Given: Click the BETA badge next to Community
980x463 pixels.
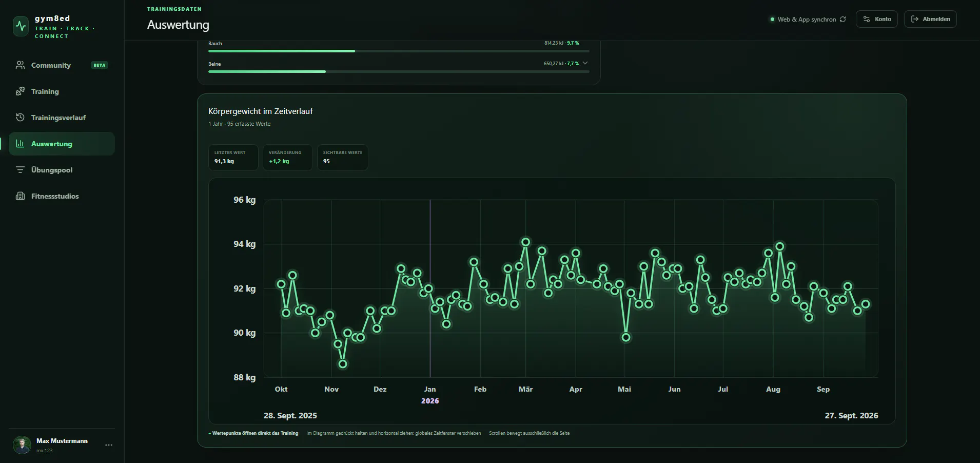Looking at the screenshot, I should click(100, 65).
